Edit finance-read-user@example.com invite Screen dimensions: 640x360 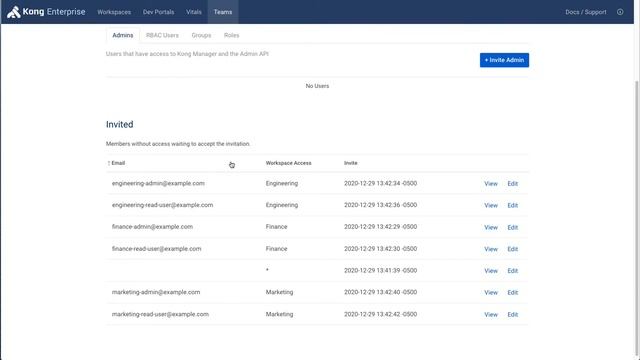[513, 249]
